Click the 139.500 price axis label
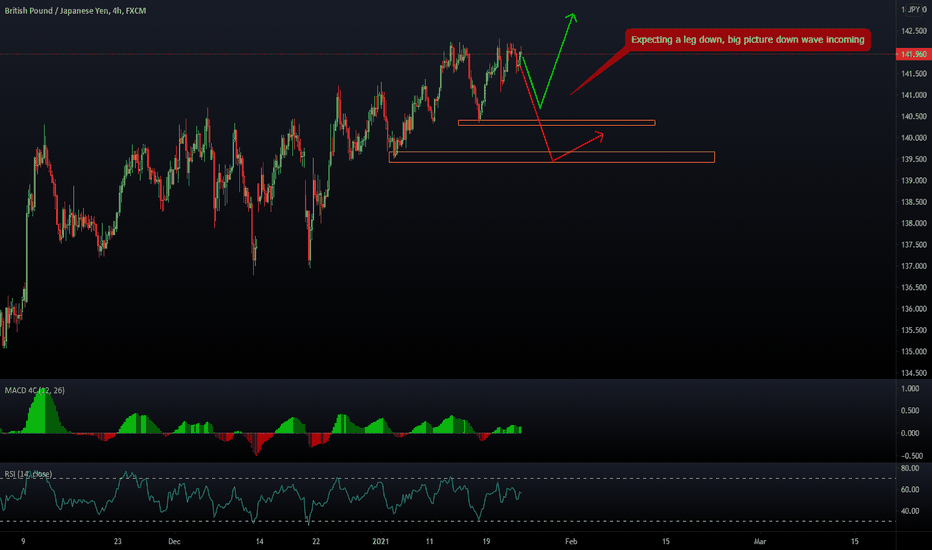The width and height of the screenshot is (932, 550). point(914,159)
